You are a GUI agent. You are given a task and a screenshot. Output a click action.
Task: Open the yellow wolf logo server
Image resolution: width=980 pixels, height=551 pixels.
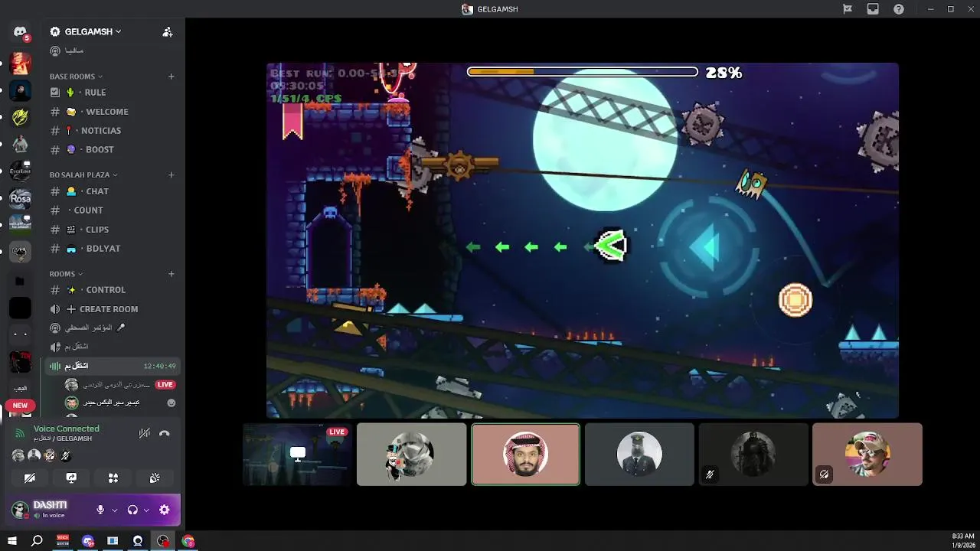pyautogui.click(x=20, y=117)
